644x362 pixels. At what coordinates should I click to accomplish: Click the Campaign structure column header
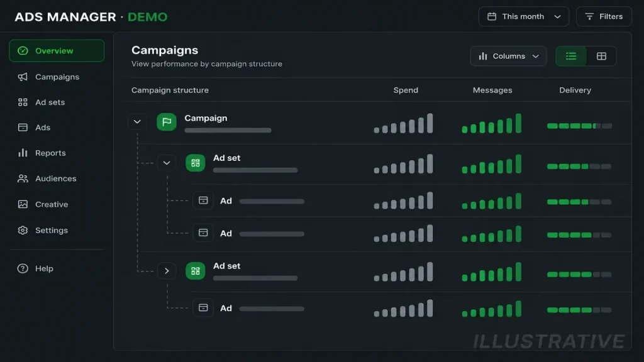point(170,90)
